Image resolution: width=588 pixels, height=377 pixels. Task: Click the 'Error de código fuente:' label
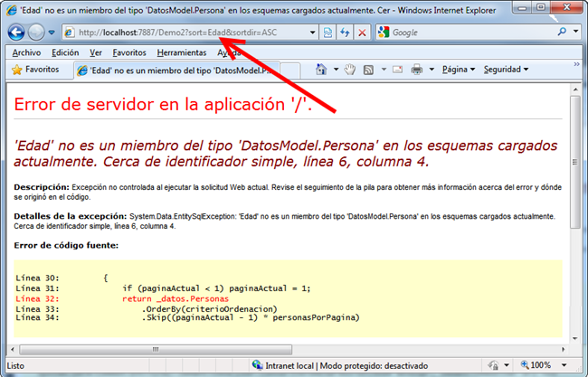(66, 246)
